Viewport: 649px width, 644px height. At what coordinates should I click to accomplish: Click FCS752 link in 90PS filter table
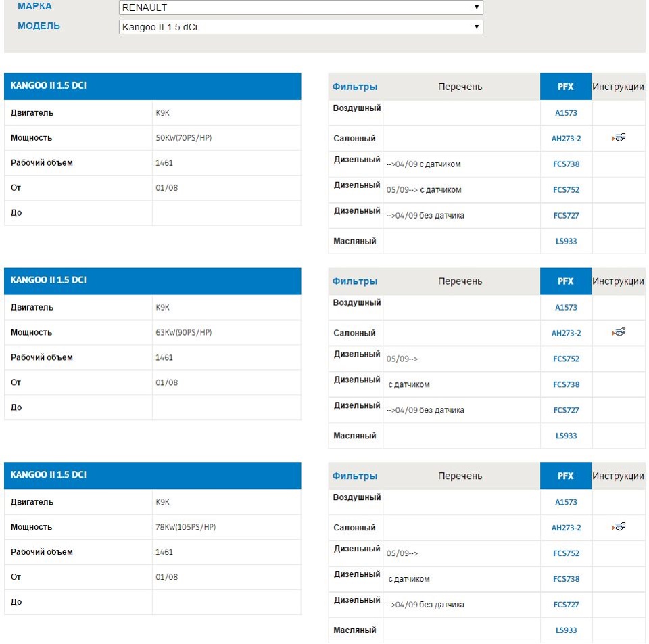[x=566, y=359]
